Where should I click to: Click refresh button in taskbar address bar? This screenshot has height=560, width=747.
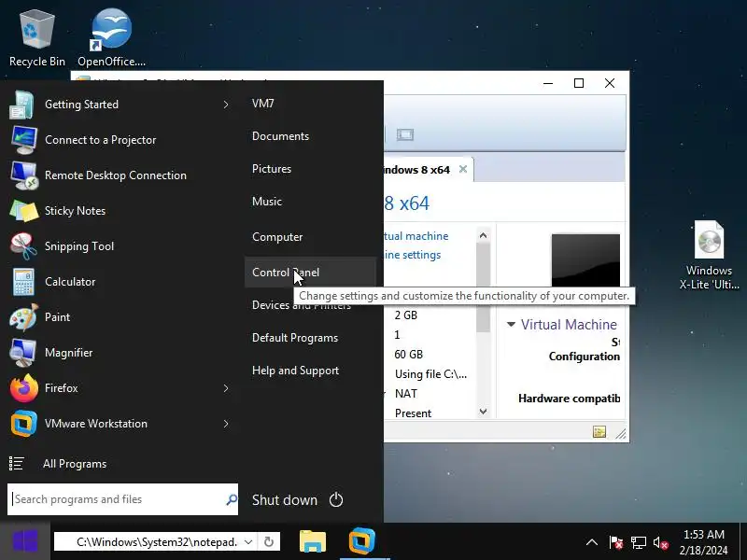(x=269, y=542)
